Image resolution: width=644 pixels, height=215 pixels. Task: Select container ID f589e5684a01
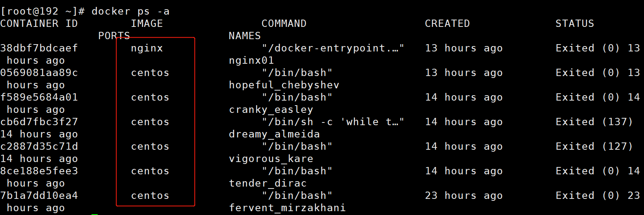[39, 97]
